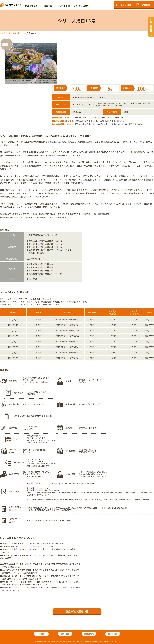This screenshot has height=644, width=154.
Task: Click the 土地面積 row header
Action: tap(12, 247)
